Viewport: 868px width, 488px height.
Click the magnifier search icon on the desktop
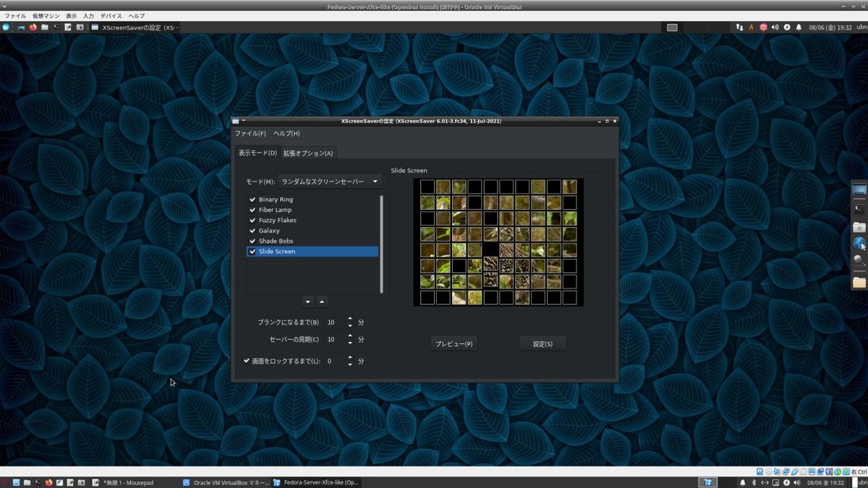click(859, 259)
